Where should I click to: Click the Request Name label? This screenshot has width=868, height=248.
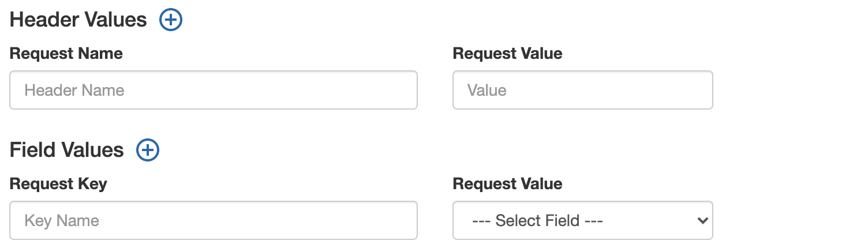[66, 54]
